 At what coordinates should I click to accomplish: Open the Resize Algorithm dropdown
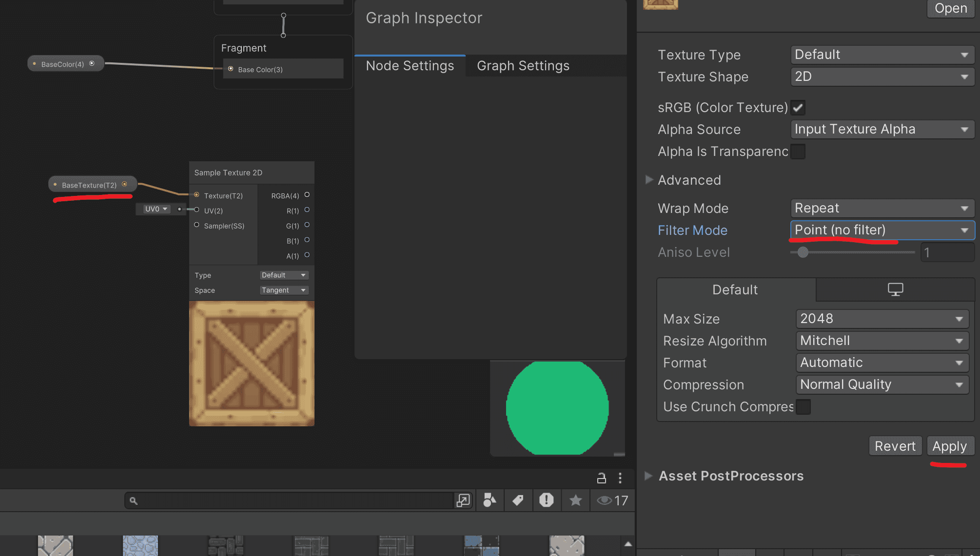coord(882,341)
